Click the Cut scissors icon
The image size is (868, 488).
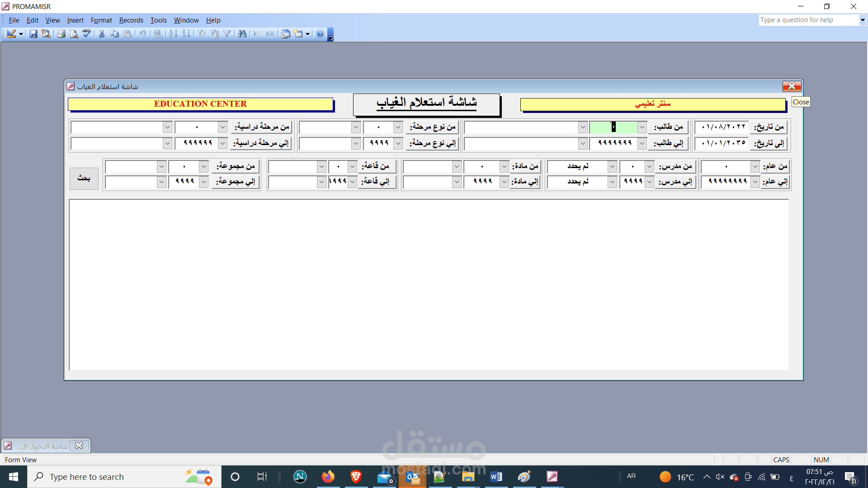[x=102, y=34]
